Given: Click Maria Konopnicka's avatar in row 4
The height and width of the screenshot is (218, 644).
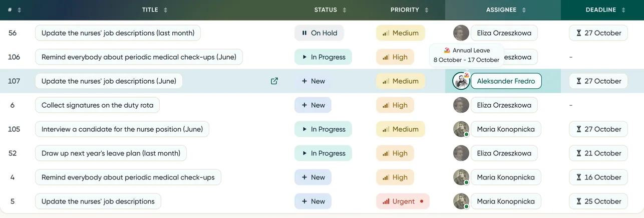Looking at the screenshot, I should pos(461,177).
